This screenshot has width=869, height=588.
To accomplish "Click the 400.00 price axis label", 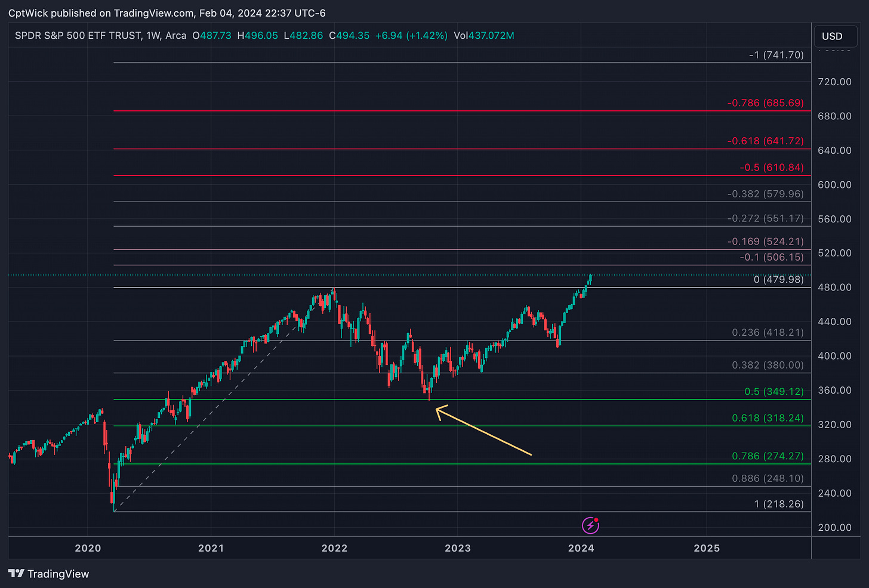I will [834, 356].
